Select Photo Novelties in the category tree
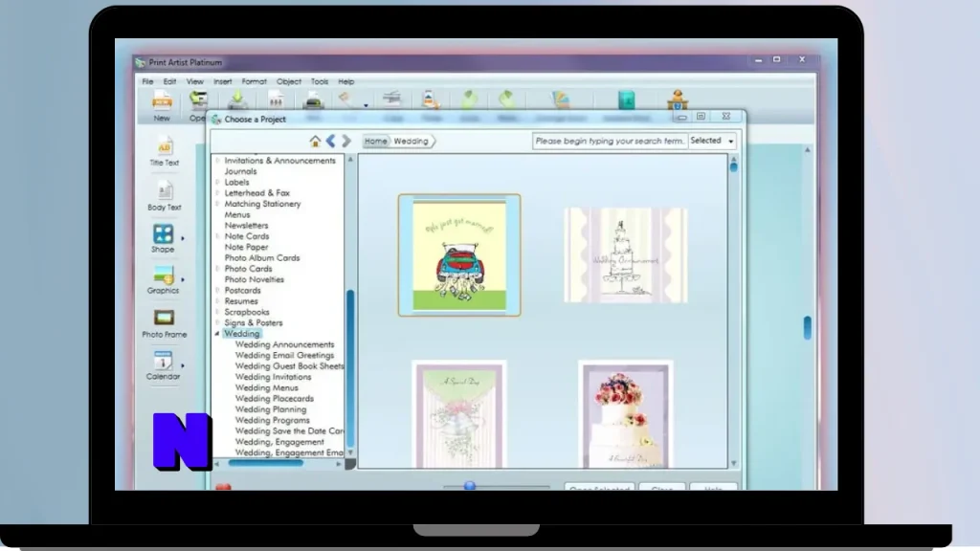980x551 pixels. coord(255,280)
